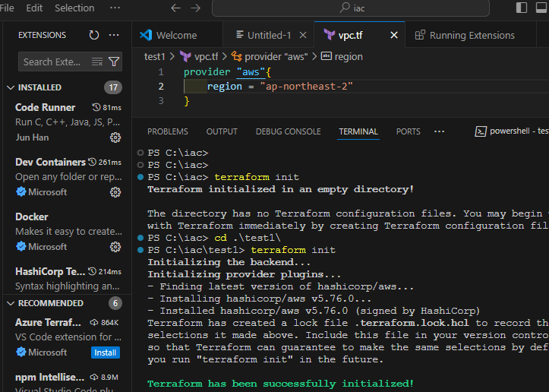
Task: Close the vpc.tf tab
Action: click(394, 36)
